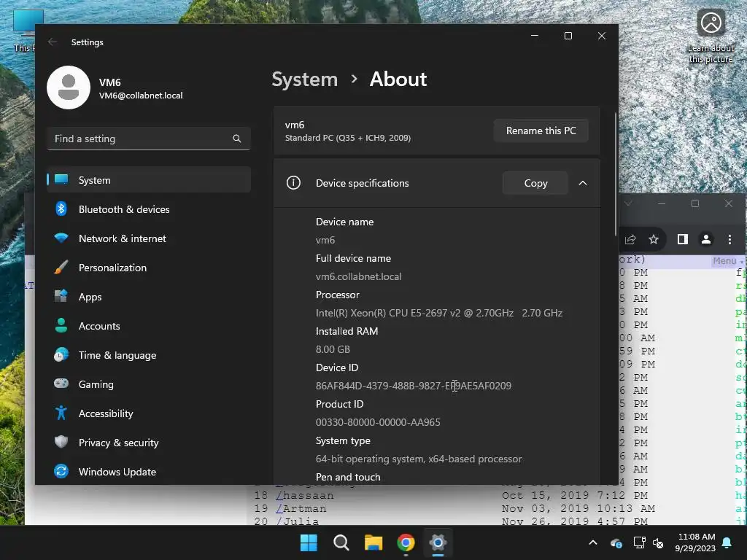Viewport: 747px width, 560px height.
Task: Go to Network & internet settings
Action: pos(149,238)
